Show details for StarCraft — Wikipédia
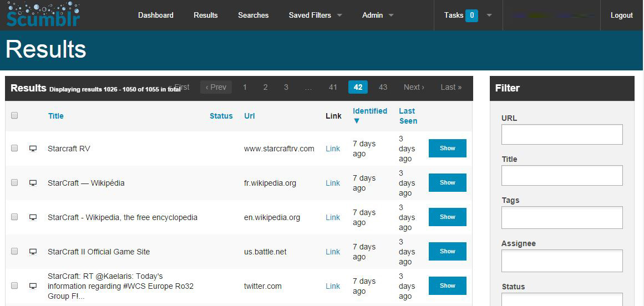 click(447, 182)
